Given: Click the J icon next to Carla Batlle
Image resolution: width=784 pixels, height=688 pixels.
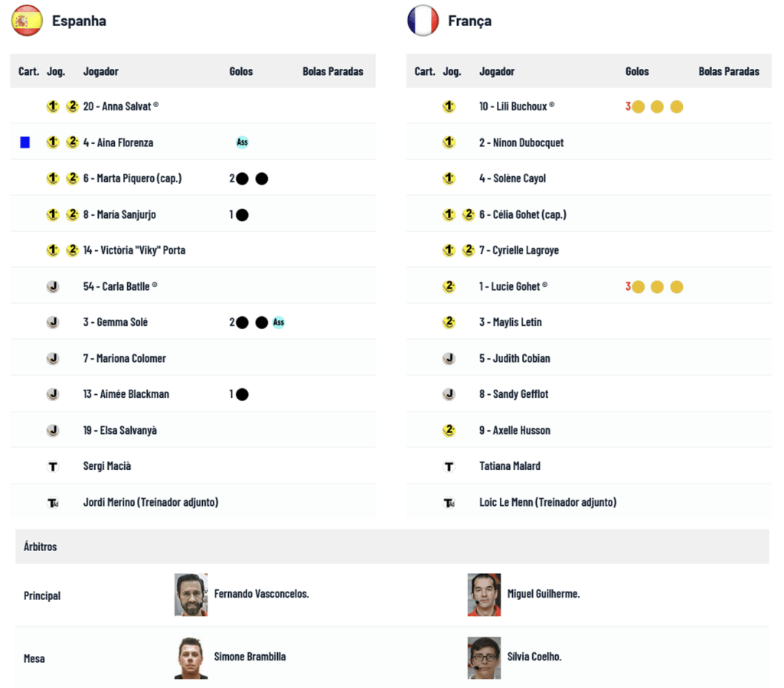Looking at the screenshot, I should tap(53, 286).
